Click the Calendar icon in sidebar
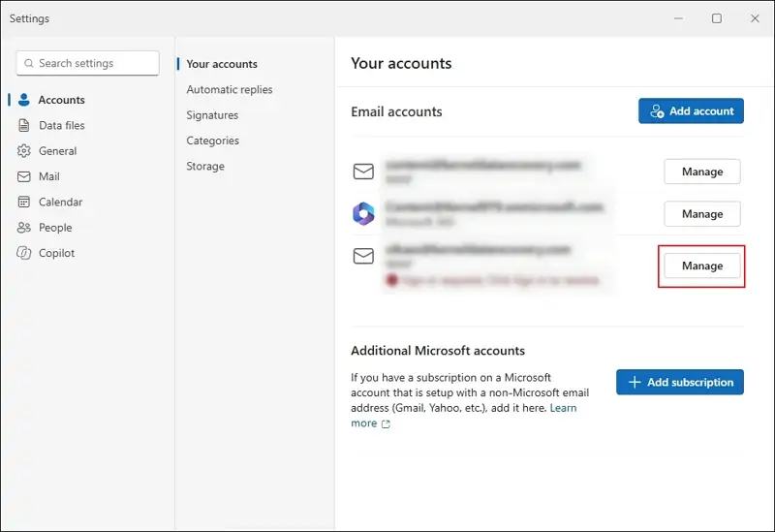775x532 pixels. click(x=23, y=202)
